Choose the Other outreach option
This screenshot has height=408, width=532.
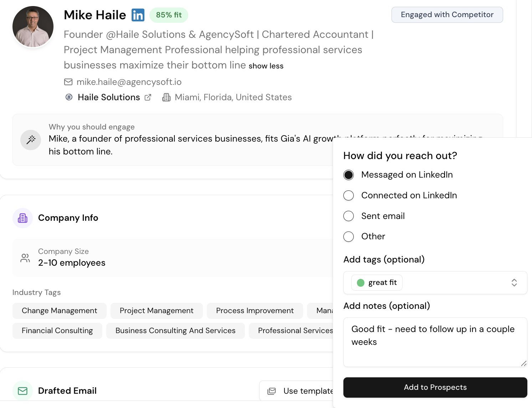click(348, 236)
